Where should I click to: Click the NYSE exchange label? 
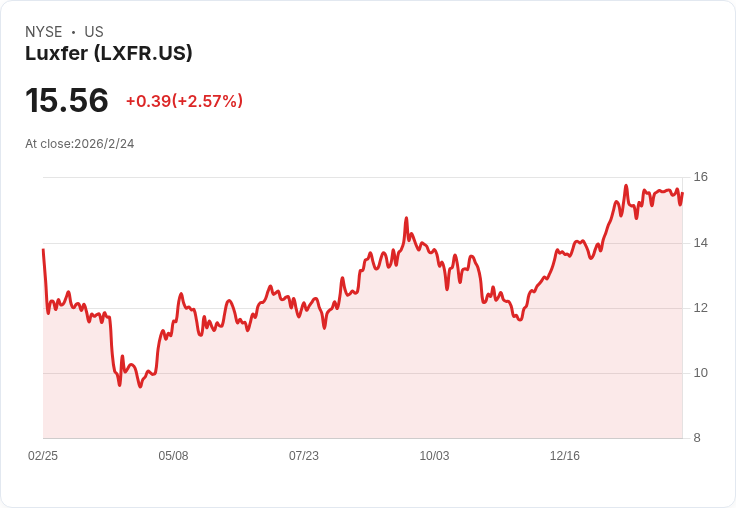pyautogui.click(x=44, y=32)
